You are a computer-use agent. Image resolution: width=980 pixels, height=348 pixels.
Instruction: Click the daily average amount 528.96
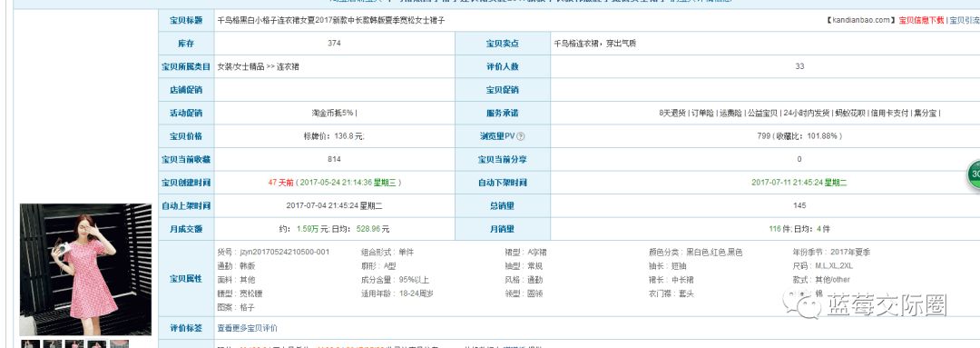pyautogui.click(x=367, y=229)
